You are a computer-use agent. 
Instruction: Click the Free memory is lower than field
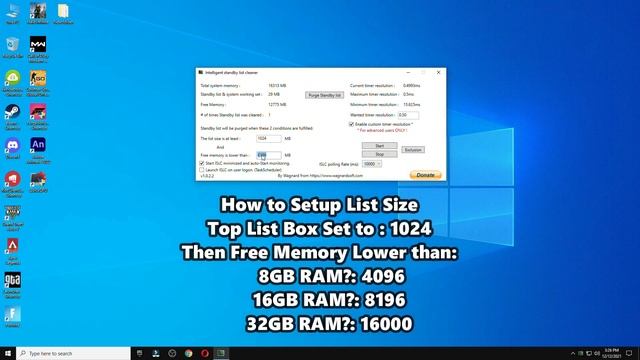click(x=269, y=155)
